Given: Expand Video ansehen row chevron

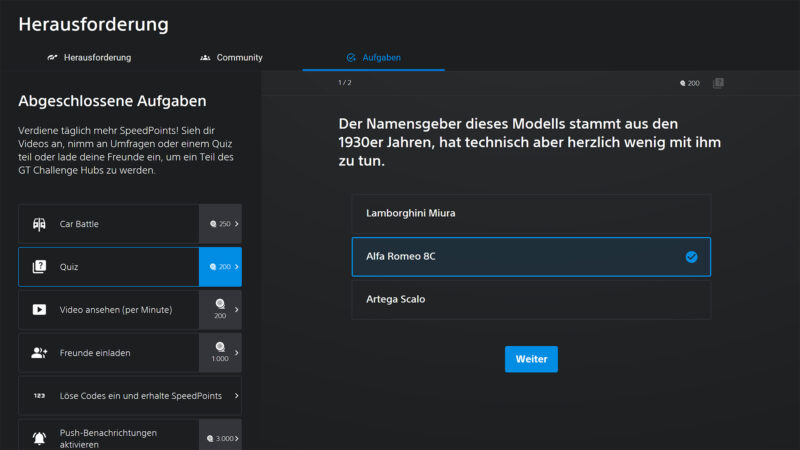Looking at the screenshot, I should (x=236, y=310).
